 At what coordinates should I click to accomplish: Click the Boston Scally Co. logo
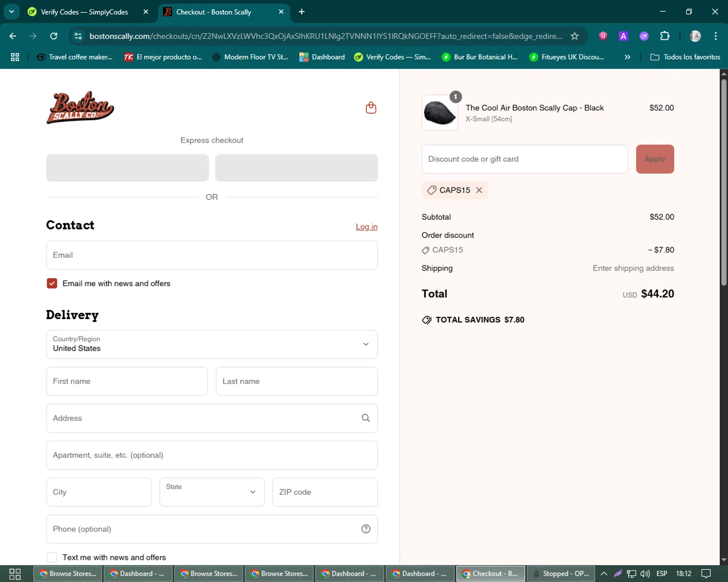pyautogui.click(x=80, y=108)
